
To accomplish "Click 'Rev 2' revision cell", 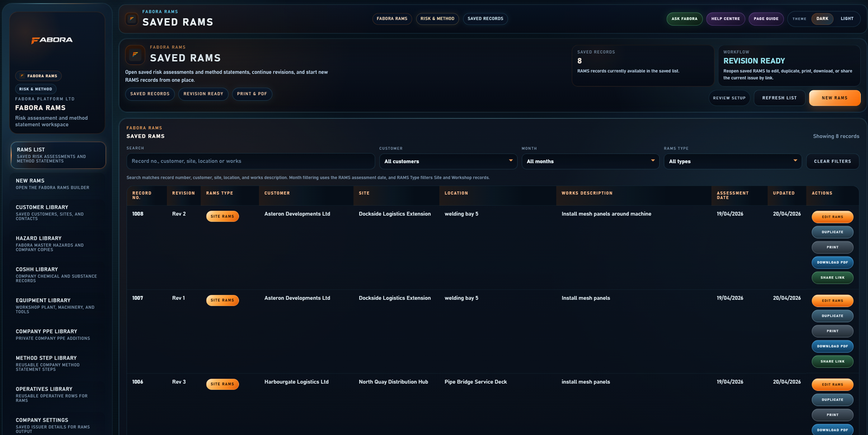I will (x=179, y=214).
